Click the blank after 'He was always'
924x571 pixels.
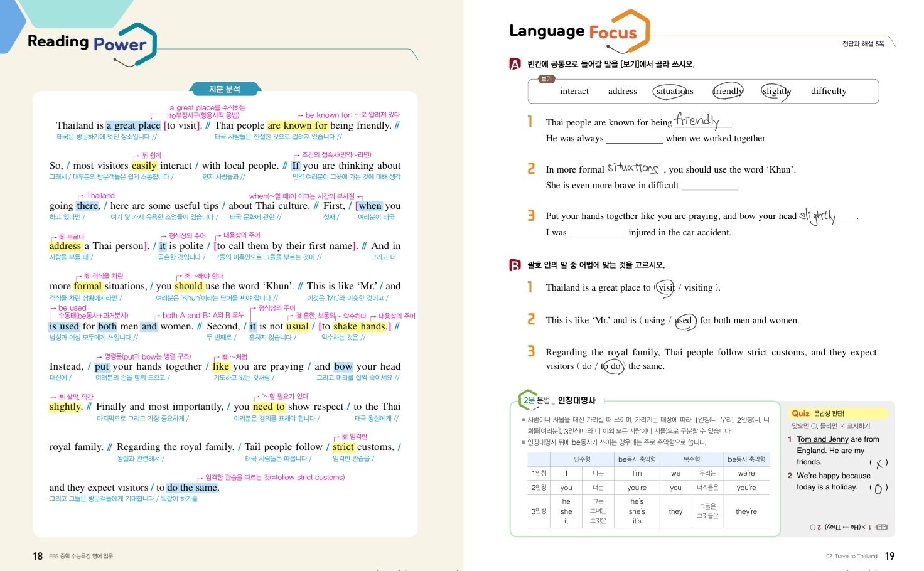pyautogui.click(x=635, y=139)
